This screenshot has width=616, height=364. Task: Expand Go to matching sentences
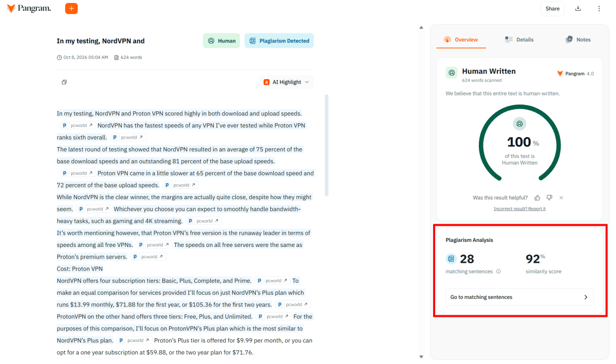519,297
